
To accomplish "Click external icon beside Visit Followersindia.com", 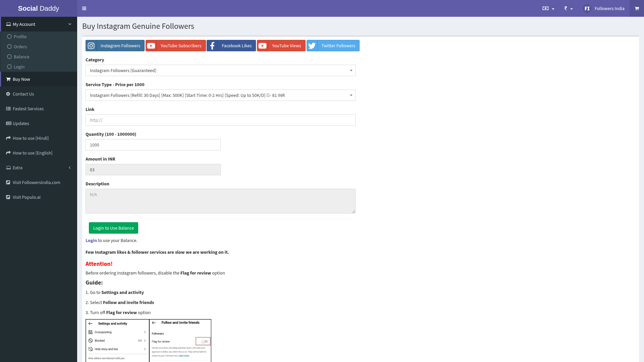I will 8,182.
